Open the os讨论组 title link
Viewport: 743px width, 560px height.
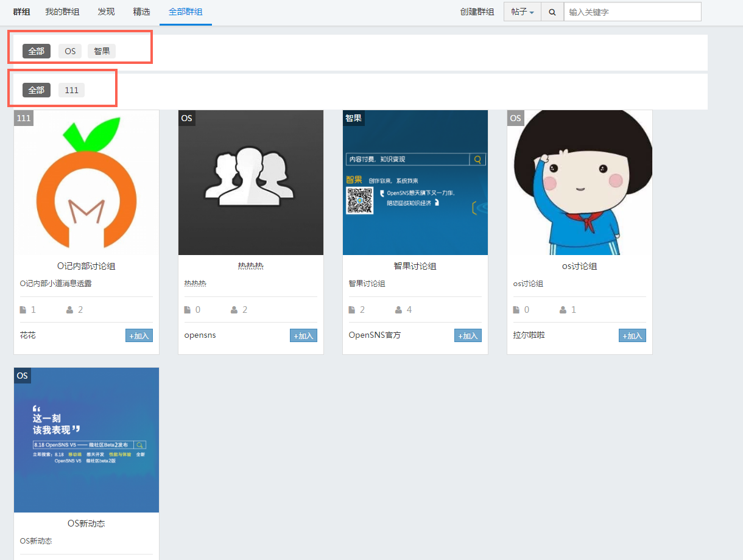[x=580, y=266]
